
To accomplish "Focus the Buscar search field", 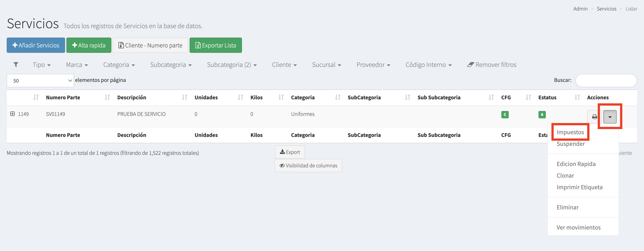I will [606, 80].
